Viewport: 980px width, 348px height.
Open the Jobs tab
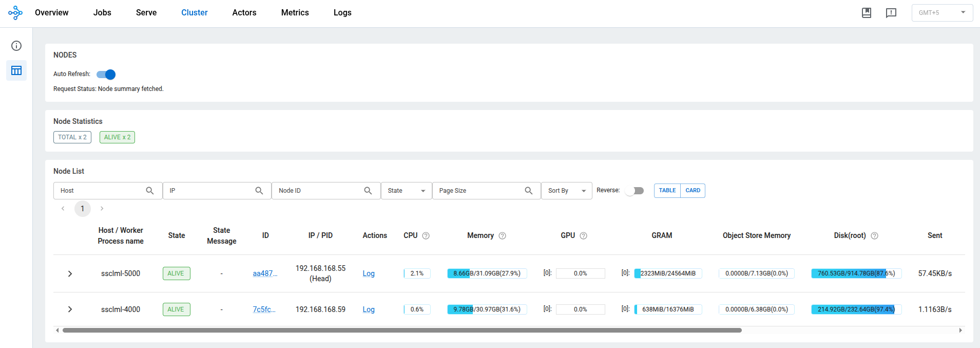click(102, 13)
